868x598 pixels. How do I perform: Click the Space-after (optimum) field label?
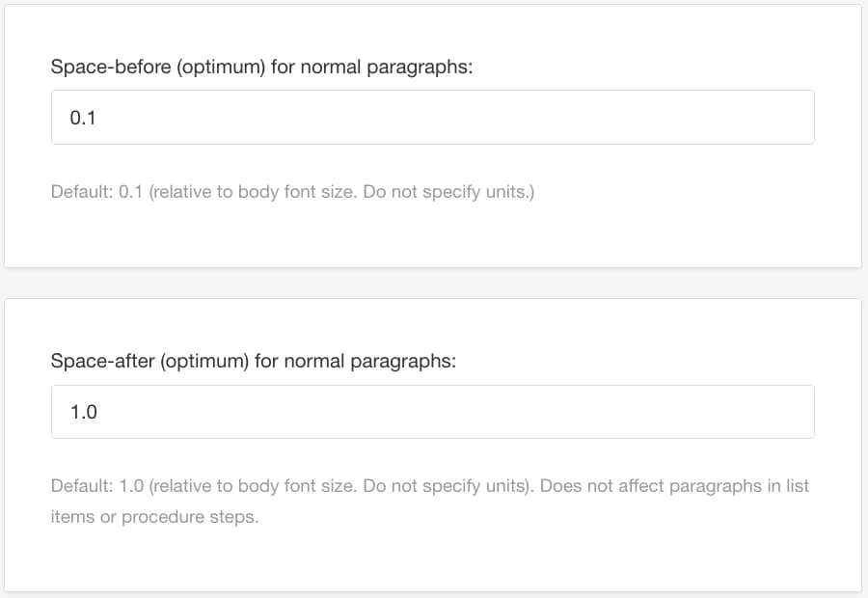pos(253,362)
